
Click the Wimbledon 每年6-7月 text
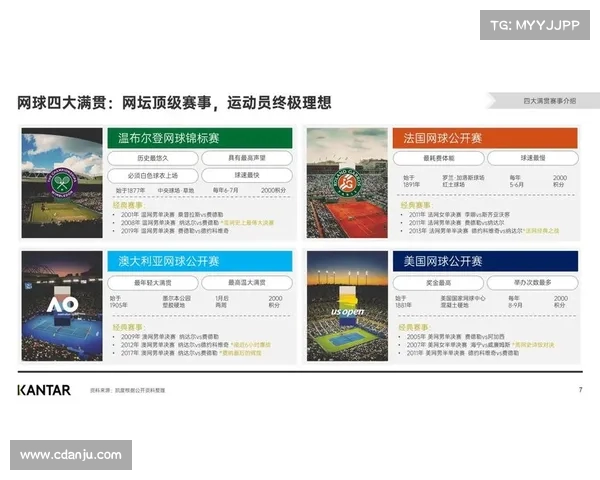click(225, 190)
